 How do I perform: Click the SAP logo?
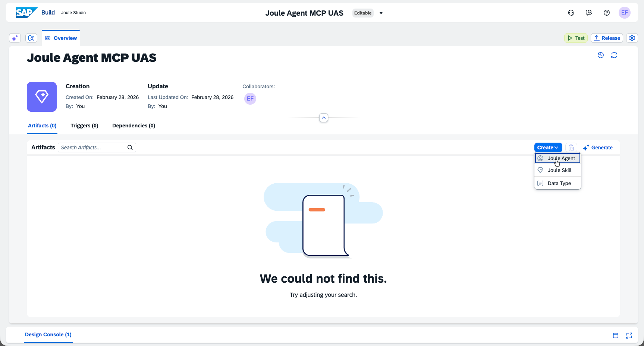(26, 13)
